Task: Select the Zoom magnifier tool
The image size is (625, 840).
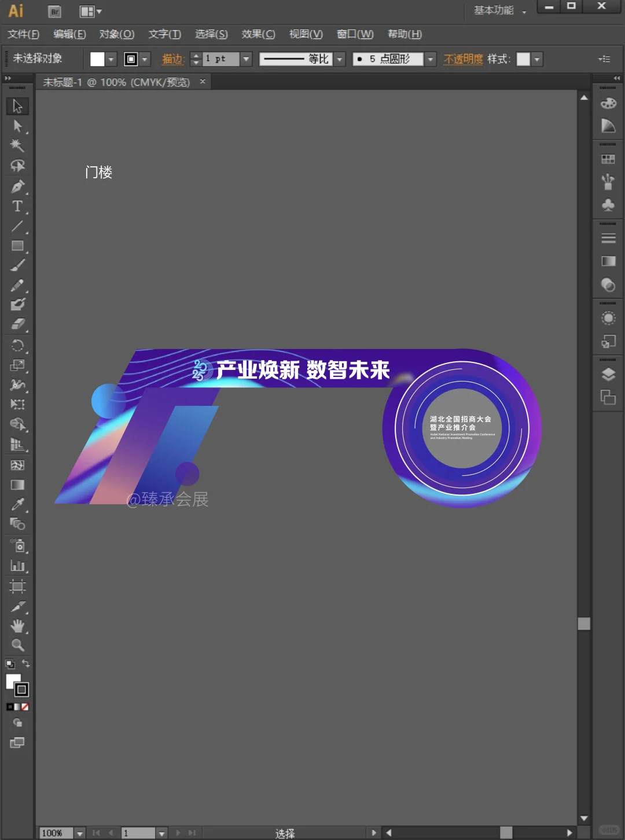Action: point(17,645)
